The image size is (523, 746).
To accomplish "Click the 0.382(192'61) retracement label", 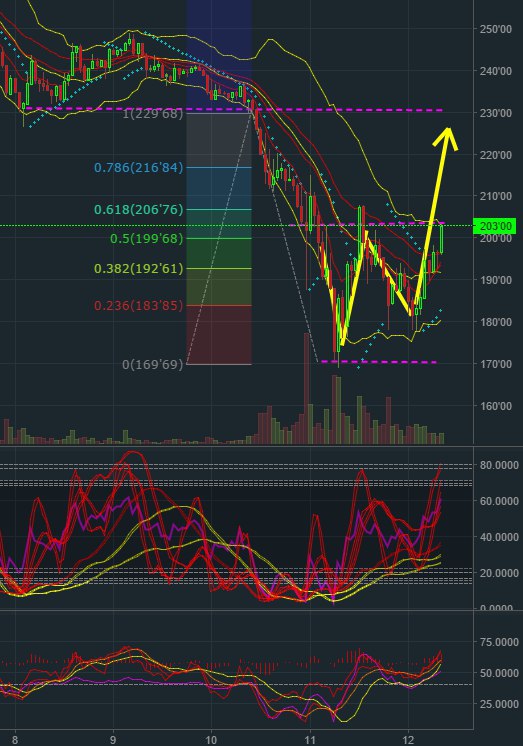I will (138, 268).
